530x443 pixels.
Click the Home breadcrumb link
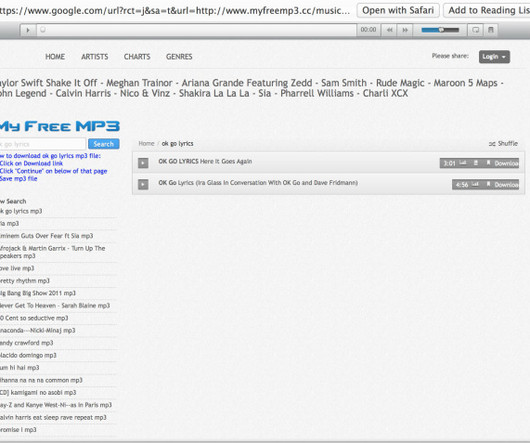146,144
